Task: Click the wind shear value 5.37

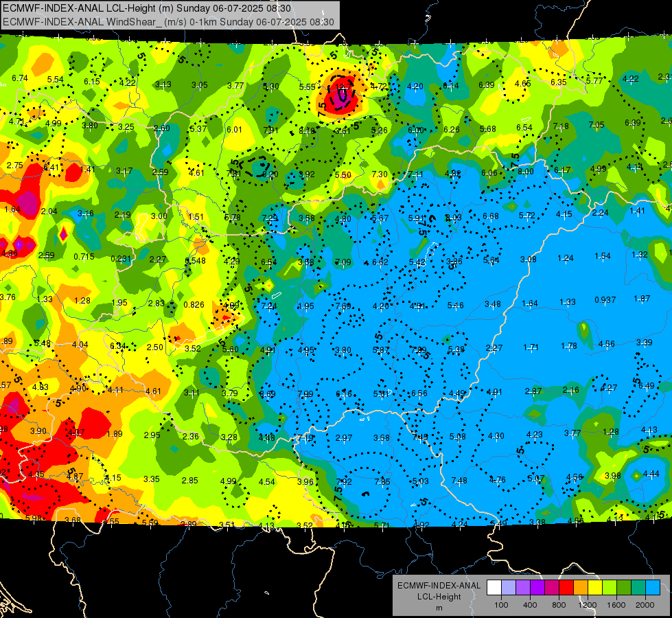Action: point(198,128)
